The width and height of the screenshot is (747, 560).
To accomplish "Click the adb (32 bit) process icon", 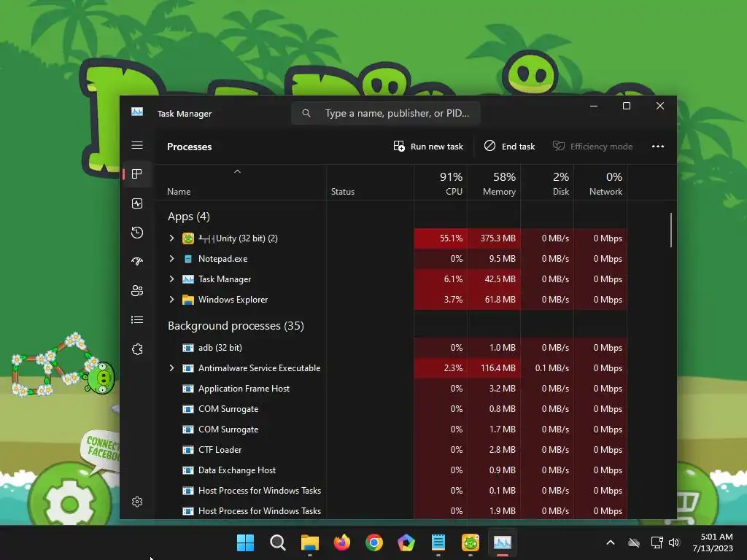I will (188, 348).
